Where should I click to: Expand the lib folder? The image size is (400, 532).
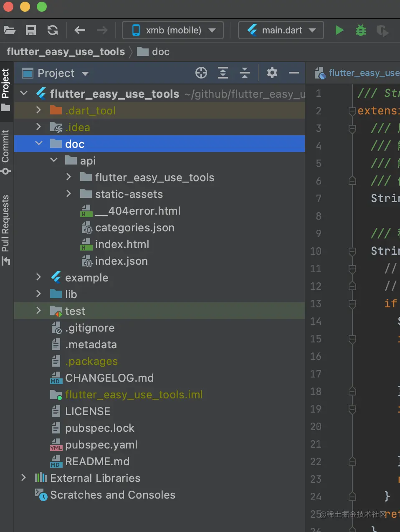point(39,294)
